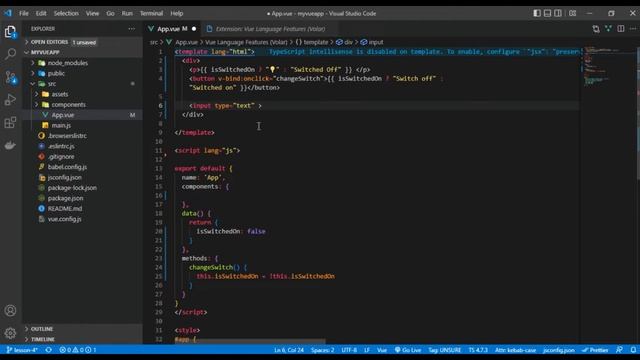This screenshot has width=640, height=360.
Task: Toggle the bottom panel layout button
Action: point(547,13)
